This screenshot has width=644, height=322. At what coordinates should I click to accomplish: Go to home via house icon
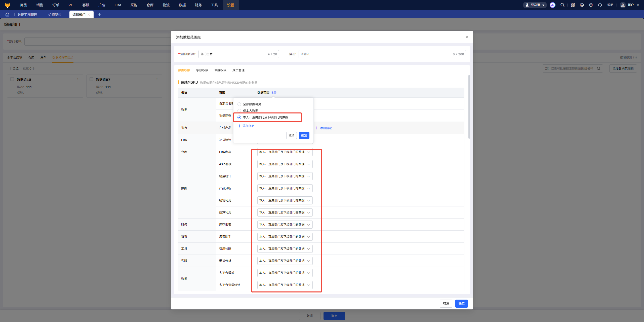[7, 15]
